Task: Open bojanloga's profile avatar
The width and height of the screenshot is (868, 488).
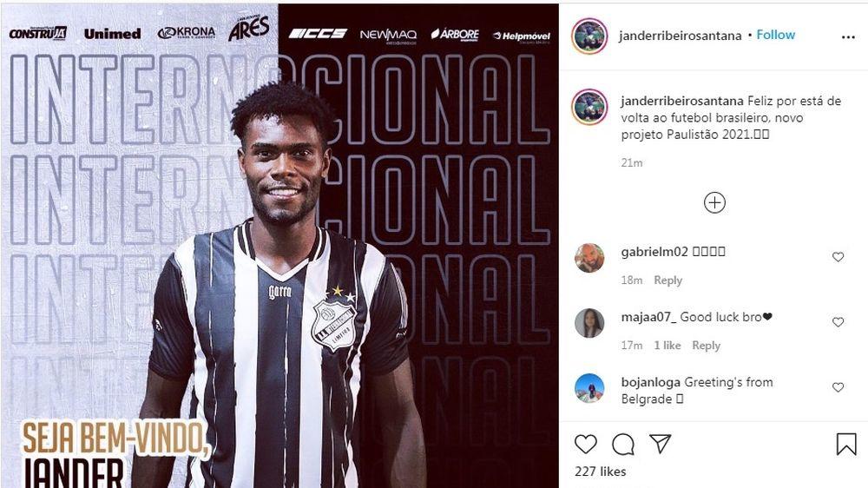Action: (x=589, y=388)
